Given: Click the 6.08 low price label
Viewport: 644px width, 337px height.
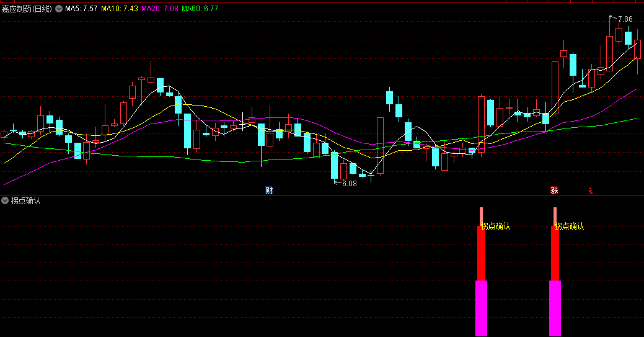Looking at the screenshot, I should click(349, 184).
